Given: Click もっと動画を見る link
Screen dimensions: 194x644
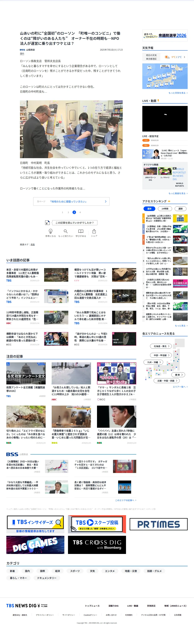Looking at the screenshot, I should pyautogui.click(x=178, y=193).
